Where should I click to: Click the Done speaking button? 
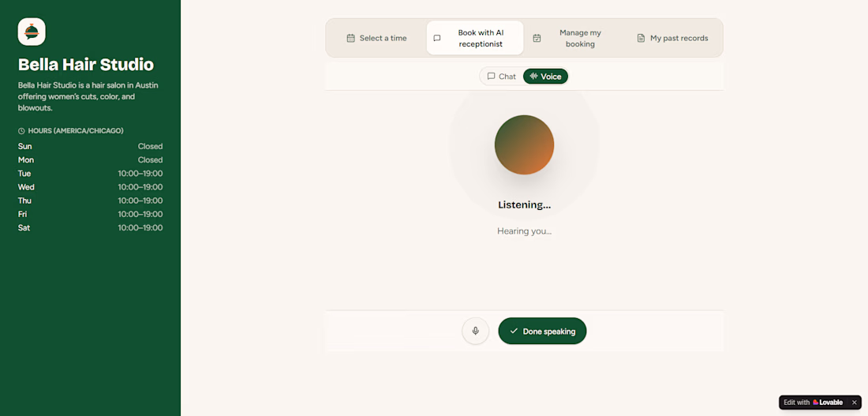tap(542, 332)
